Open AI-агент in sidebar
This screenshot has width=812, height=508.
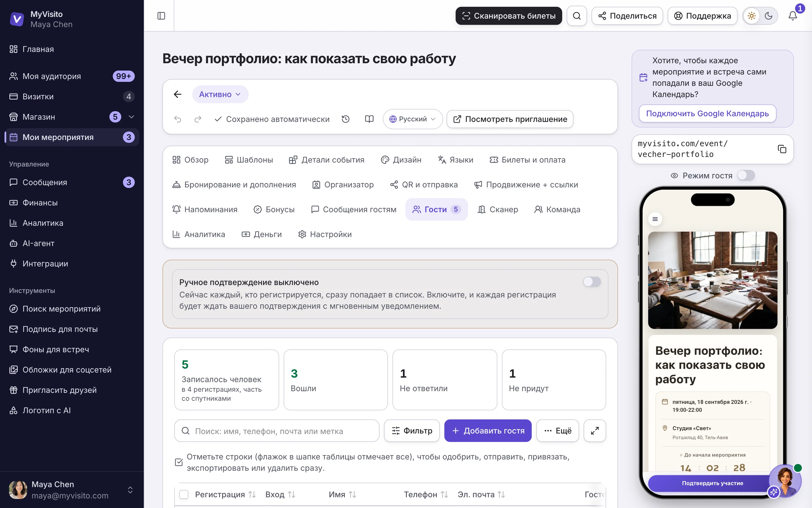point(72,243)
